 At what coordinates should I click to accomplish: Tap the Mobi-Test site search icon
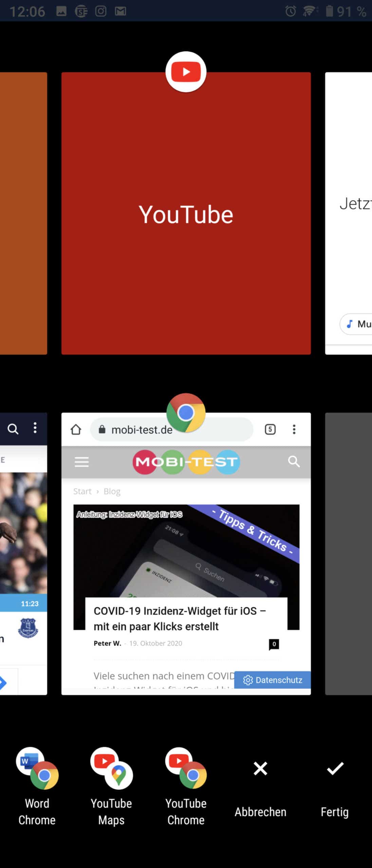pos(294,461)
